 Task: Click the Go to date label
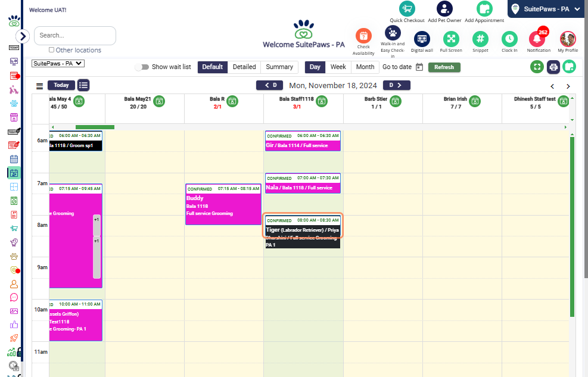click(x=397, y=67)
